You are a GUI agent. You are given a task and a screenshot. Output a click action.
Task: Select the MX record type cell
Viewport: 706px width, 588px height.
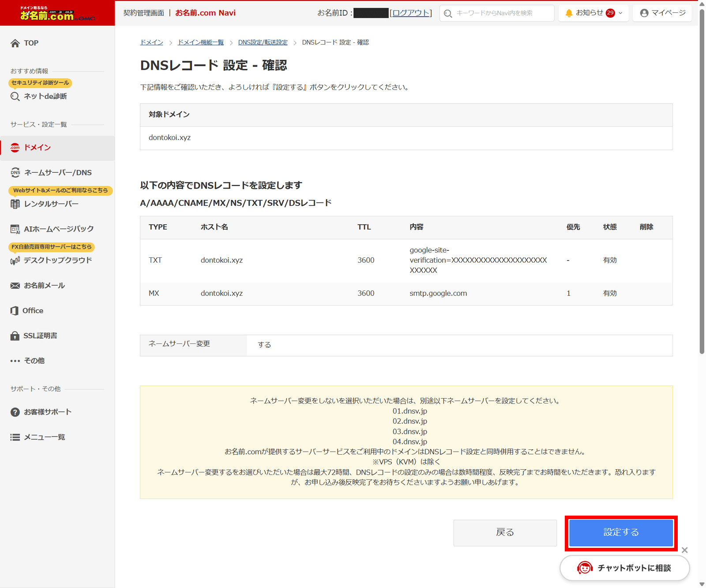coord(154,294)
